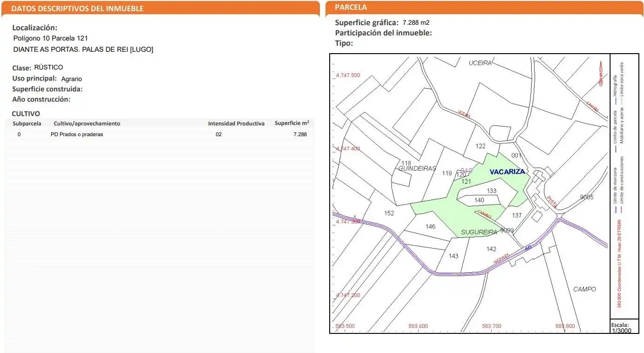
Task: Click parcel 140 on the map
Action: (x=479, y=200)
